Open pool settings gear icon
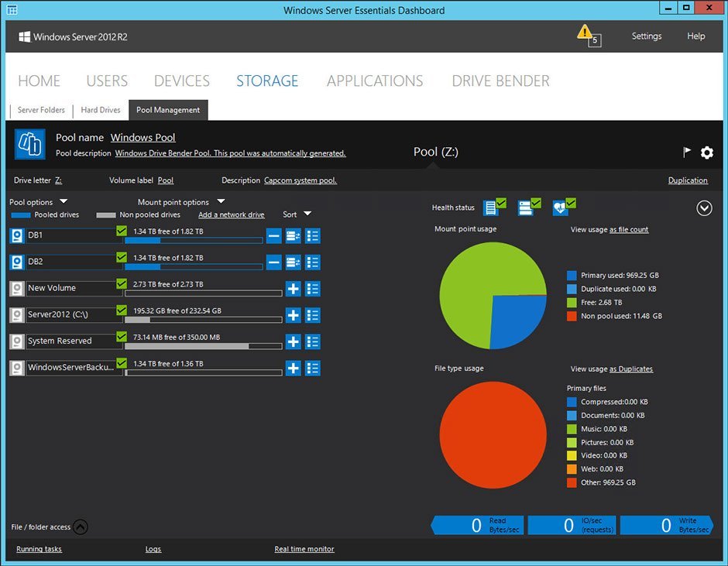 [x=706, y=153]
